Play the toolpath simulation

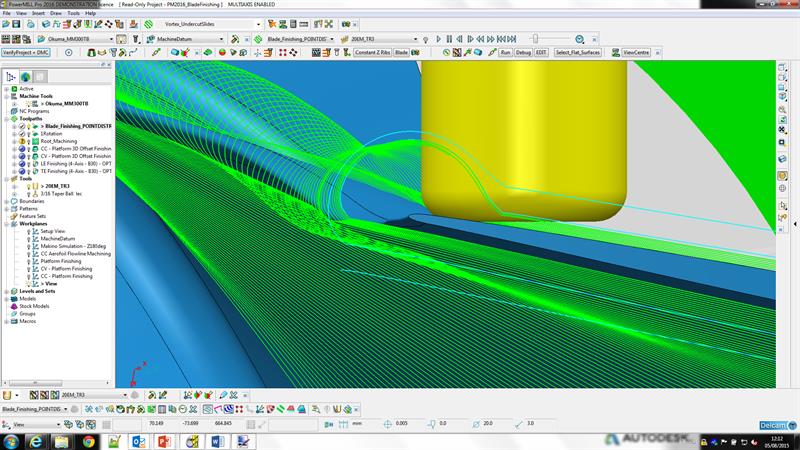coord(438,39)
